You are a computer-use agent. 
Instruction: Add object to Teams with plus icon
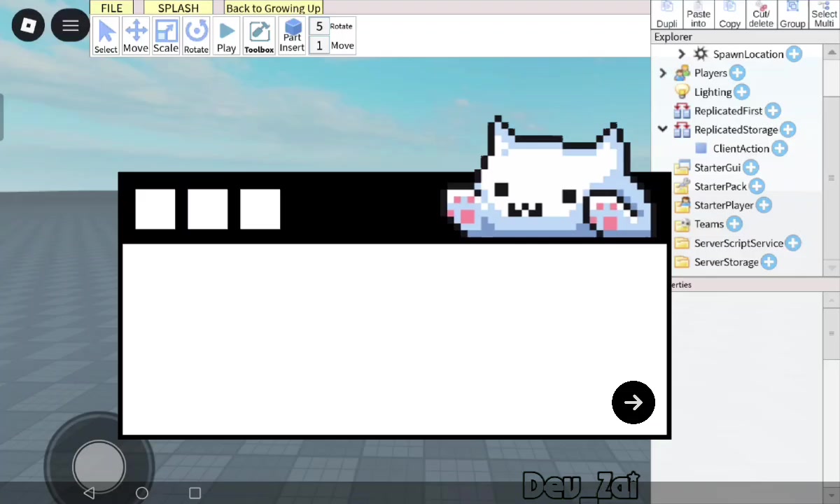tap(734, 224)
